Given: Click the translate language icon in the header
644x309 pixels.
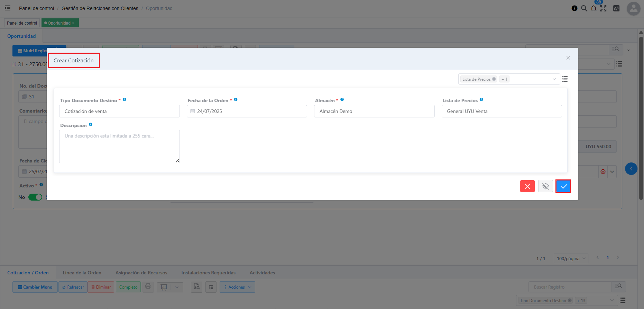Looking at the screenshot, I should click(x=616, y=8).
